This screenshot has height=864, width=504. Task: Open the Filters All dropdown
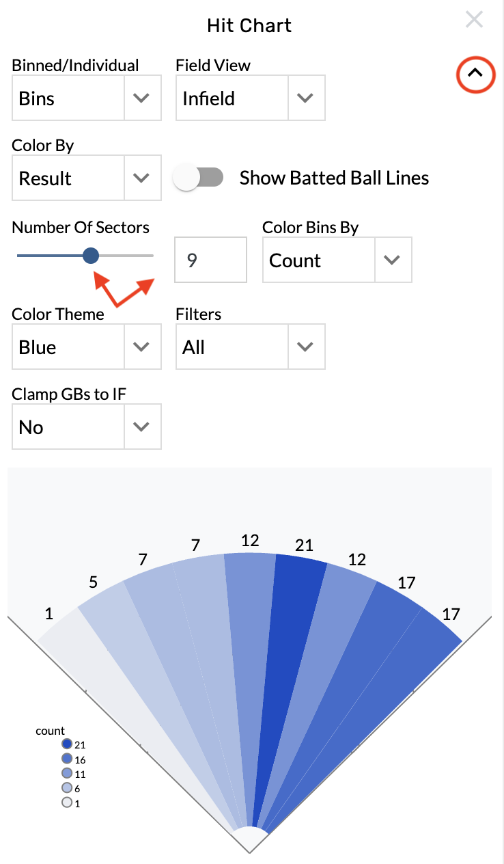coord(250,347)
